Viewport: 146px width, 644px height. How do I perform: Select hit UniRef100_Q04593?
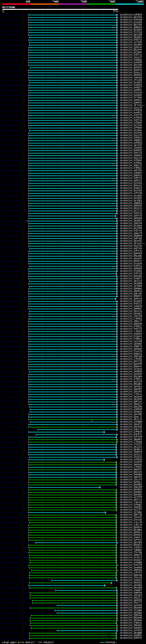point(131,82)
